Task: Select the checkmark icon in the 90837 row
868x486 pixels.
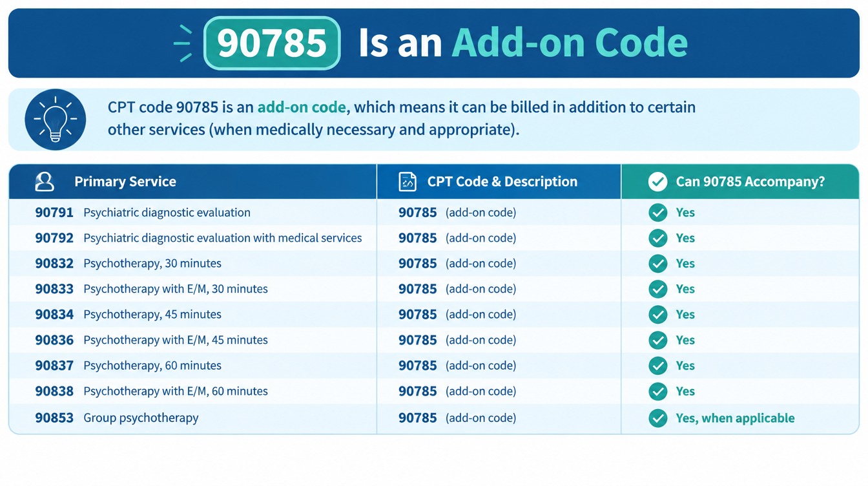Action: (657, 366)
